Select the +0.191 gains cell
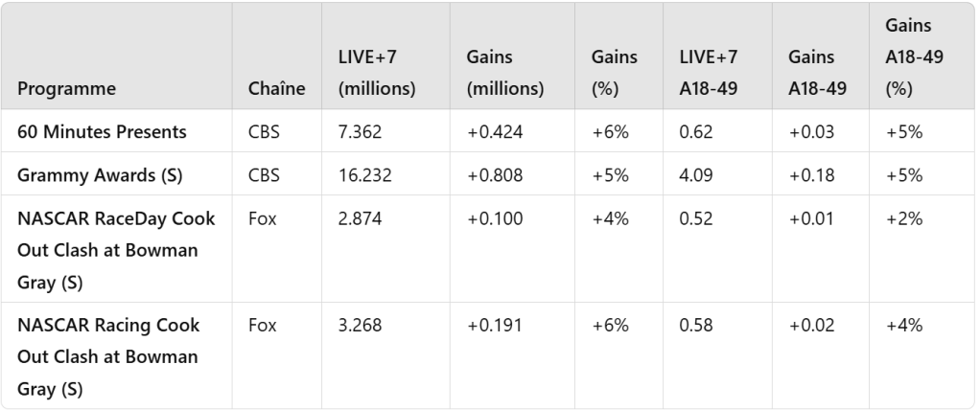This screenshot has height=410, width=980. tap(494, 326)
